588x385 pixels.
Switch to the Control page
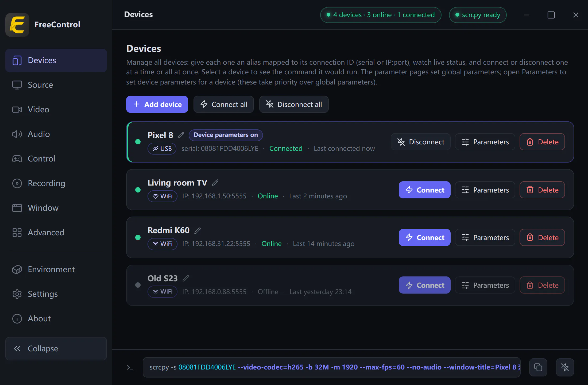coord(56,159)
